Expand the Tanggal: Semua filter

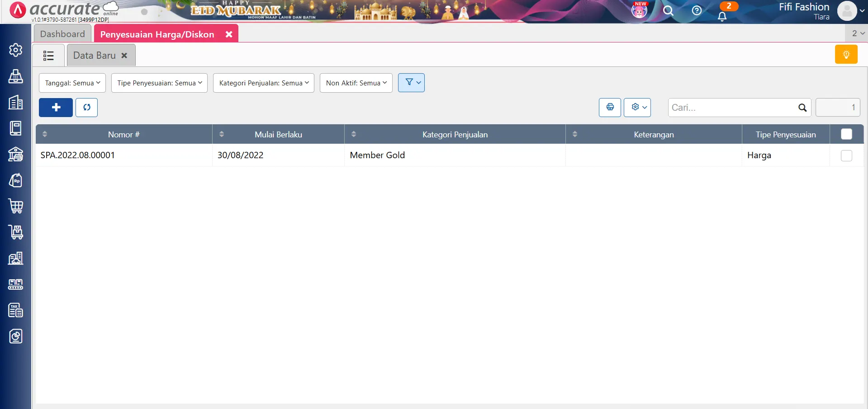pyautogui.click(x=72, y=83)
